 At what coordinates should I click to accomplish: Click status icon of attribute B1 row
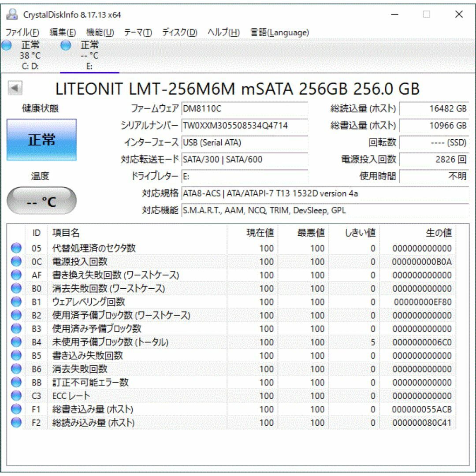(16, 302)
